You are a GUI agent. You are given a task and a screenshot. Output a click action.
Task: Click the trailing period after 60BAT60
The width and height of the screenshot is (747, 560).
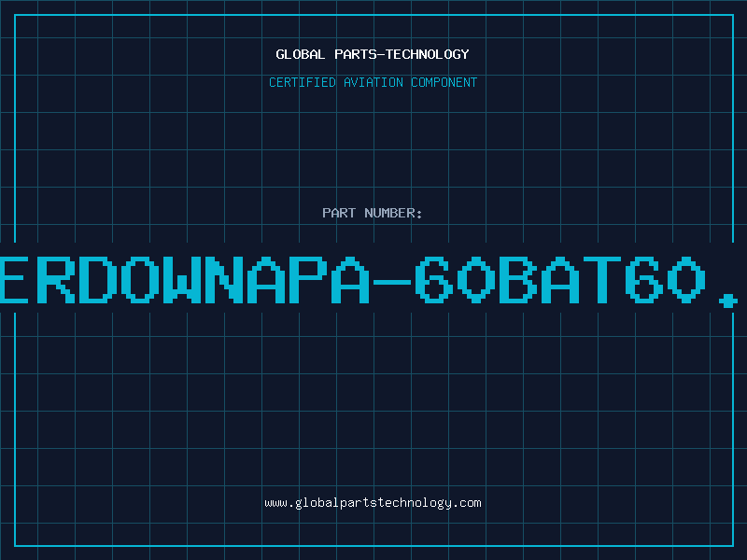(728, 301)
